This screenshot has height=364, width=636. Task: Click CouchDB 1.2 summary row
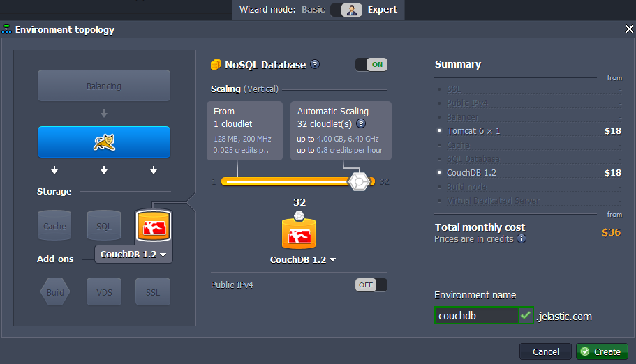(528, 173)
